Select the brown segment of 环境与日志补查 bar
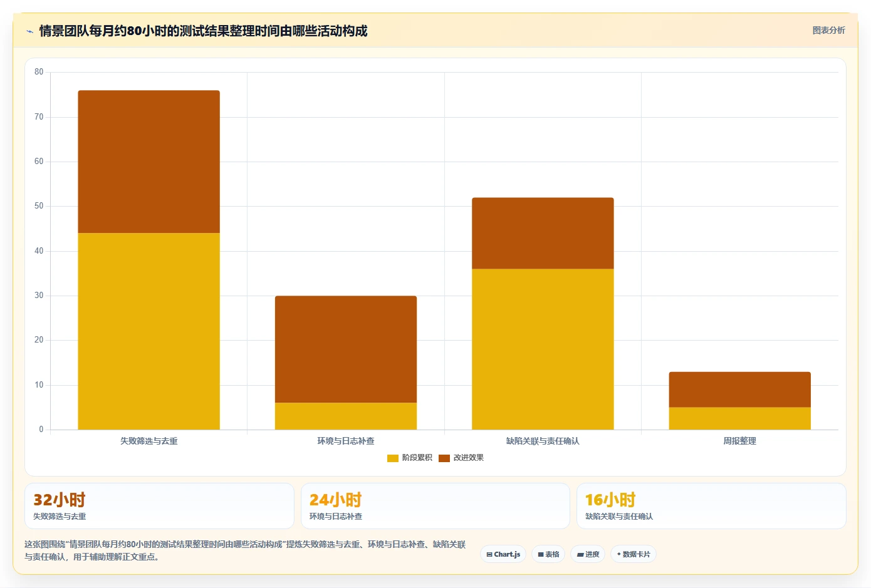The height and width of the screenshot is (588, 871). coord(346,349)
